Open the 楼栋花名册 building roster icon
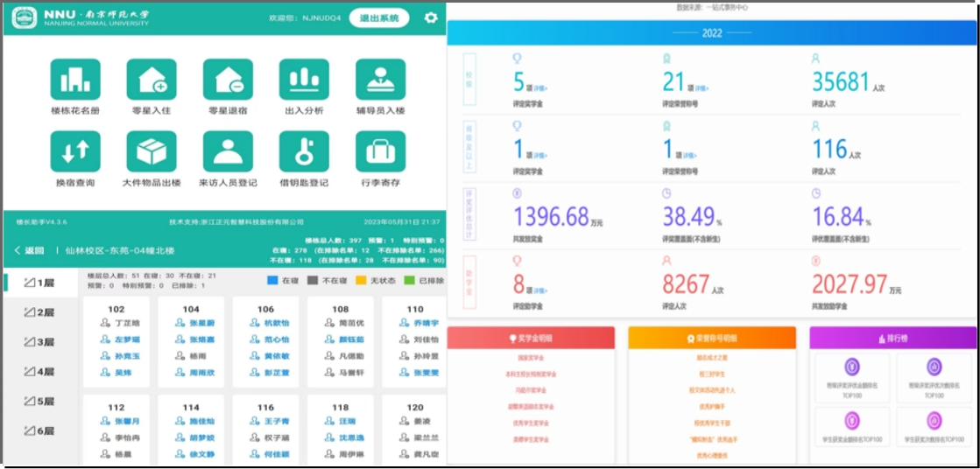The width and height of the screenshot is (980, 469). (x=75, y=80)
